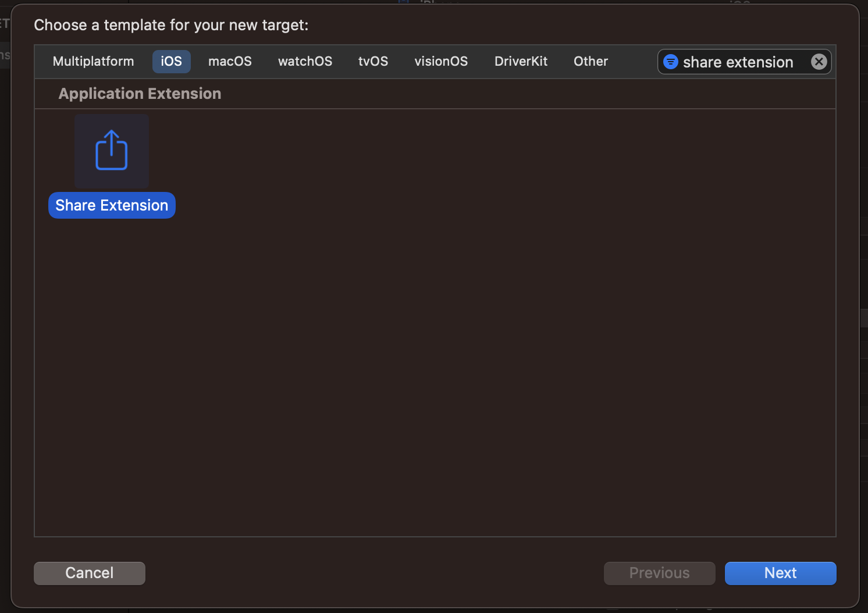Click the Next button
The height and width of the screenshot is (613, 868).
[x=780, y=573]
